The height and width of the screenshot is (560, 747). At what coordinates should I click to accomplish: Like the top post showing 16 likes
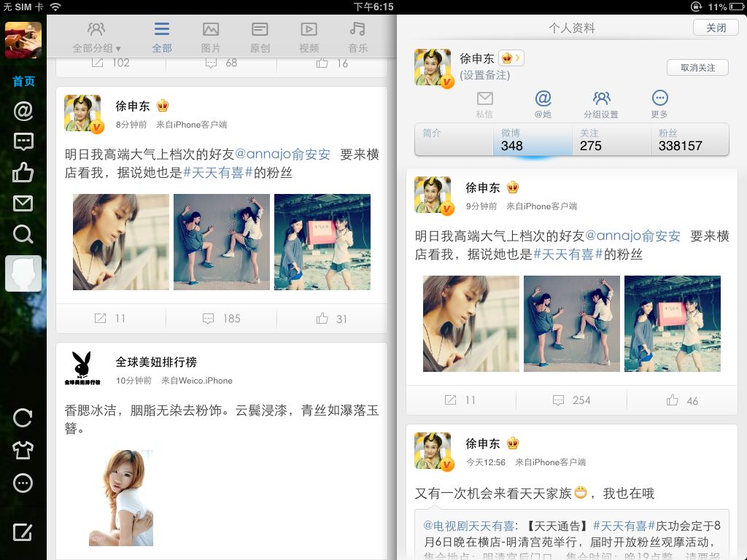(332, 63)
